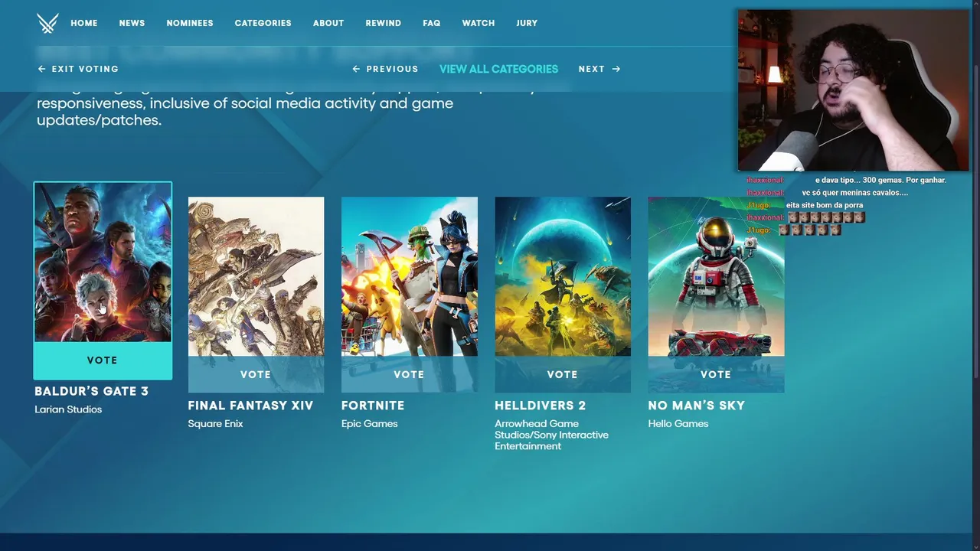This screenshot has height=551, width=980.
Task: Click Hello Games developer text
Action: pyautogui.click(x=678, y=424)
